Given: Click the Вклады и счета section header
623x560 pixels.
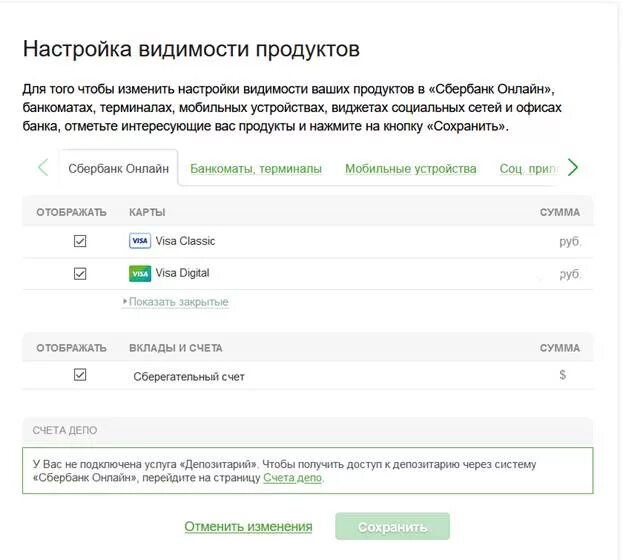Looking at the screenshot, I should click(176, 348).
